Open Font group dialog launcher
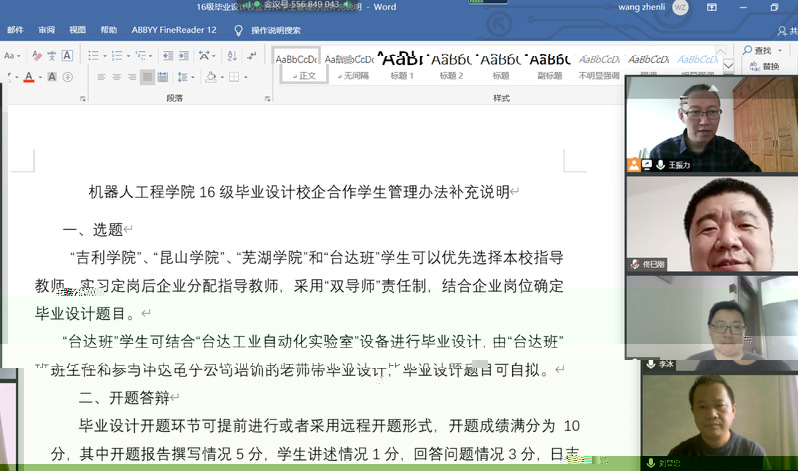This screenshot has height=471, width=798. pos(83,99)
